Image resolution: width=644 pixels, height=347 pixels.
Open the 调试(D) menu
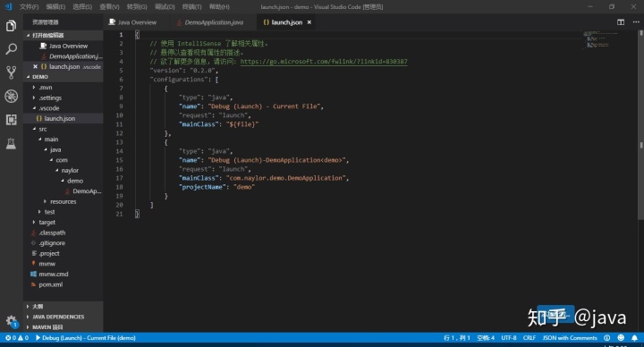[x=165, y=7]
